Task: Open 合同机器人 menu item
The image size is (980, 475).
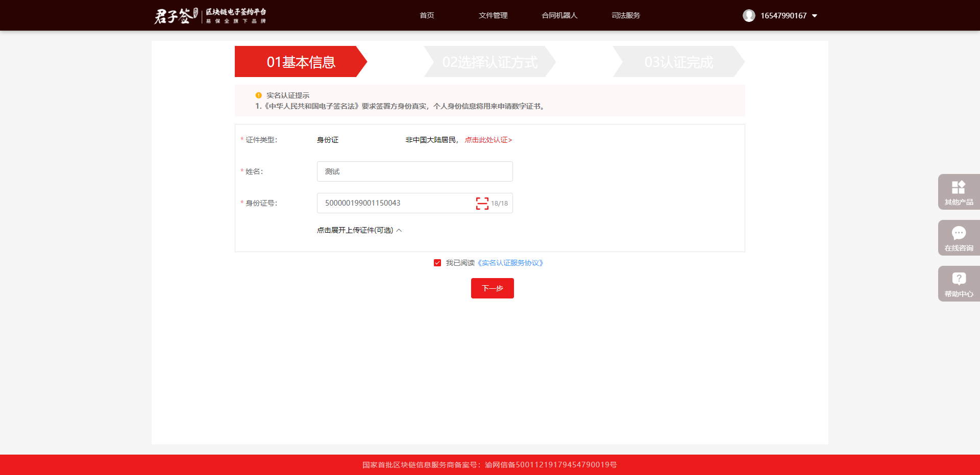Action: click(x=559, y=15)
